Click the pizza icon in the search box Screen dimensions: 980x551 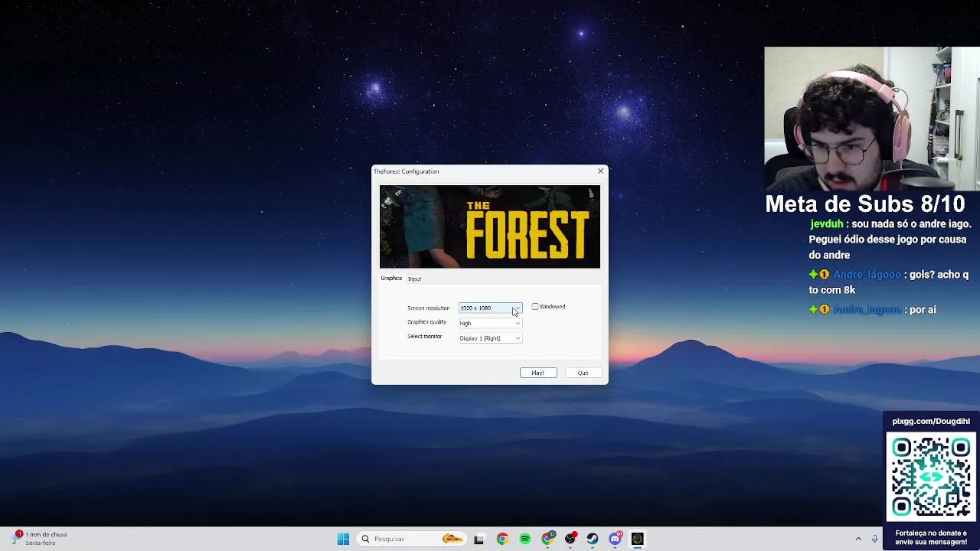[452, 539]
